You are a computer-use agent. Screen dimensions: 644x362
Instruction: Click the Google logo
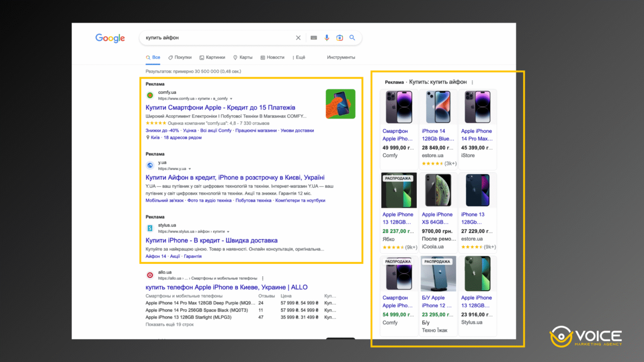coord(110,38)
